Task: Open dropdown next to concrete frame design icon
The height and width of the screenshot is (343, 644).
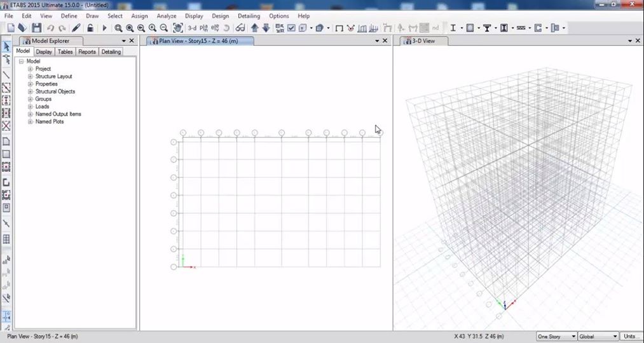Action: point(479,28)
